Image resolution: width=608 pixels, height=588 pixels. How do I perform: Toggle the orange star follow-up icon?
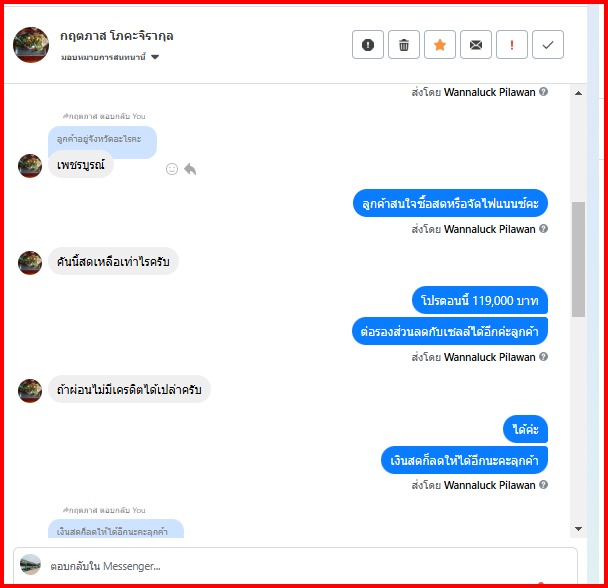point(440,45)
